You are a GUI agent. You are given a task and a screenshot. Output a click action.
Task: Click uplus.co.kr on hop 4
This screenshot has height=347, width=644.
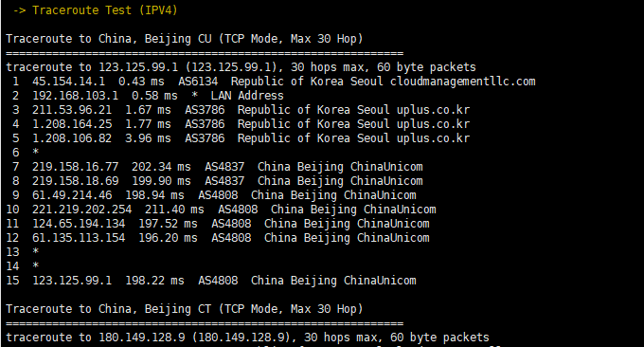[x=433, y=124]
